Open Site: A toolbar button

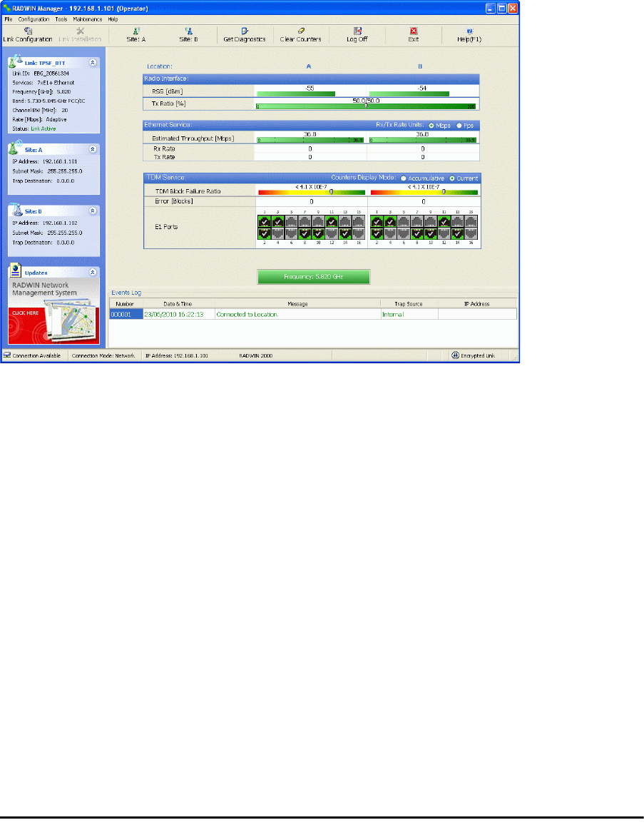coord(136,36)
